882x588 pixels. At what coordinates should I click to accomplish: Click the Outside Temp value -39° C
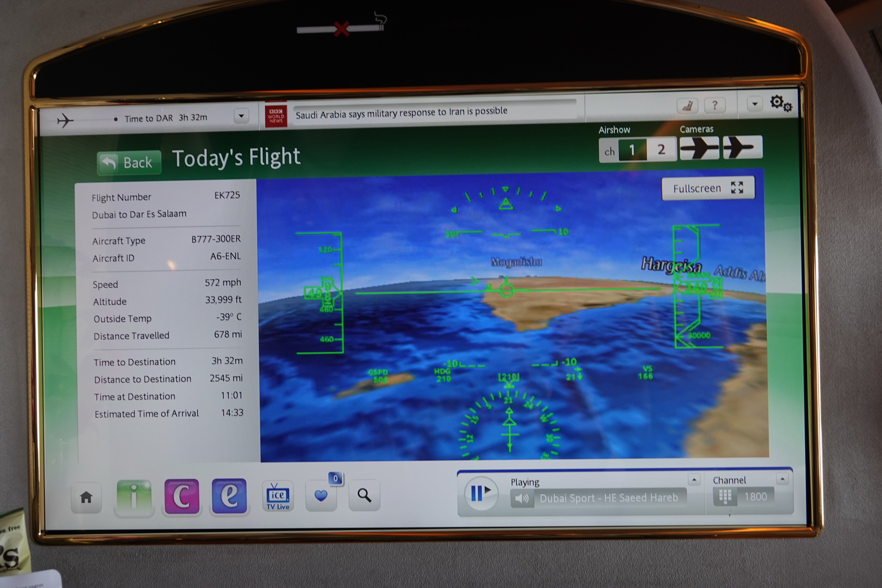coord(229,317)
